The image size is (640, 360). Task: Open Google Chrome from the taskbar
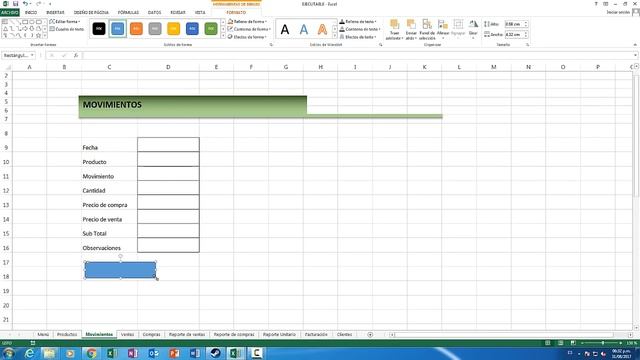click(x=91, y=353)
